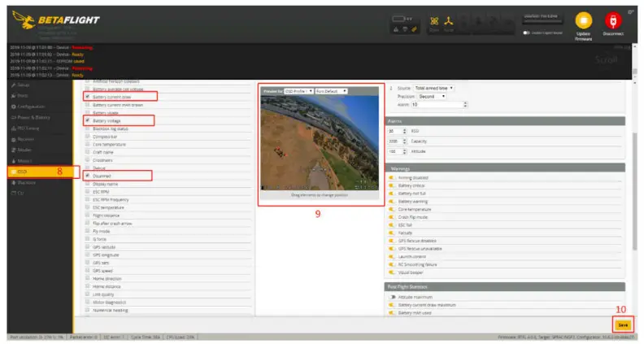Click the link status icon under battery
Screen dimensions: 644x344
(x=414, y=28)
